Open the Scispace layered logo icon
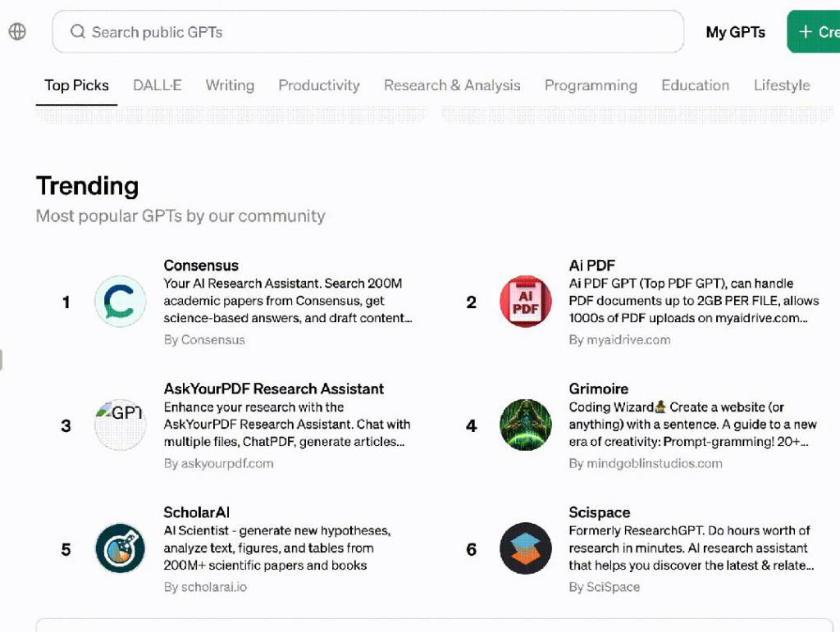The height and width of the screenshot is (632, 840). tap(526, 548)
